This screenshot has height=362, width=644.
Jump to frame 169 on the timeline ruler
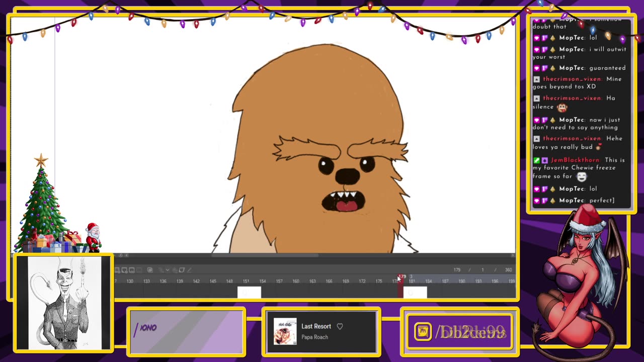point(346,281)
